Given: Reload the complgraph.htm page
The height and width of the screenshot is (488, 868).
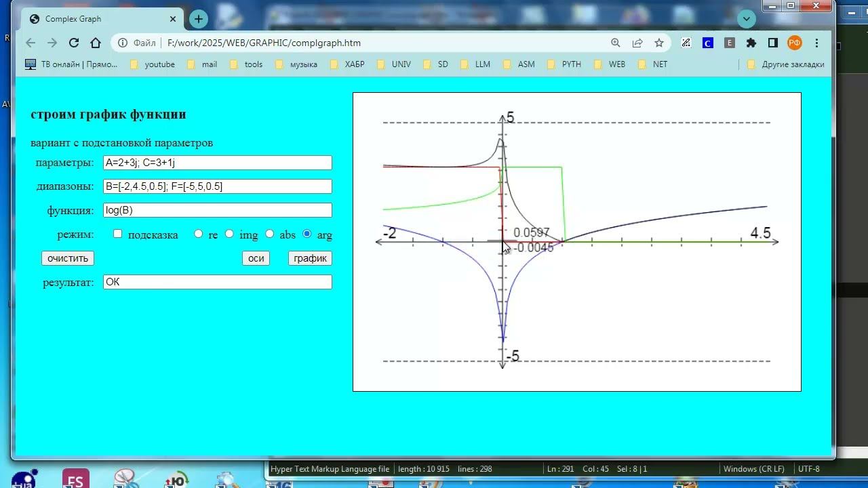Looking at the screenshot, I should 74,43.
